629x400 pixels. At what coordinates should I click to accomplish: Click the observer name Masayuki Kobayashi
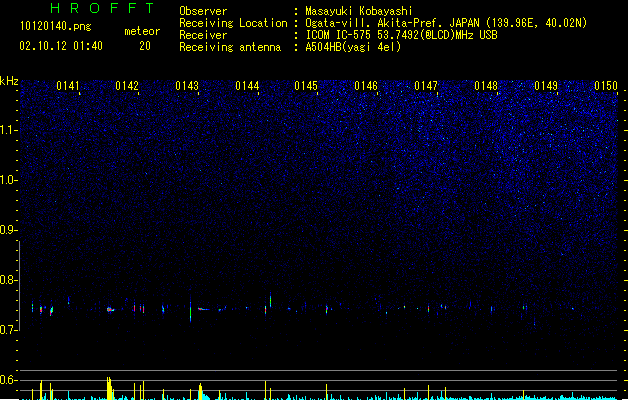coord(359,11)
